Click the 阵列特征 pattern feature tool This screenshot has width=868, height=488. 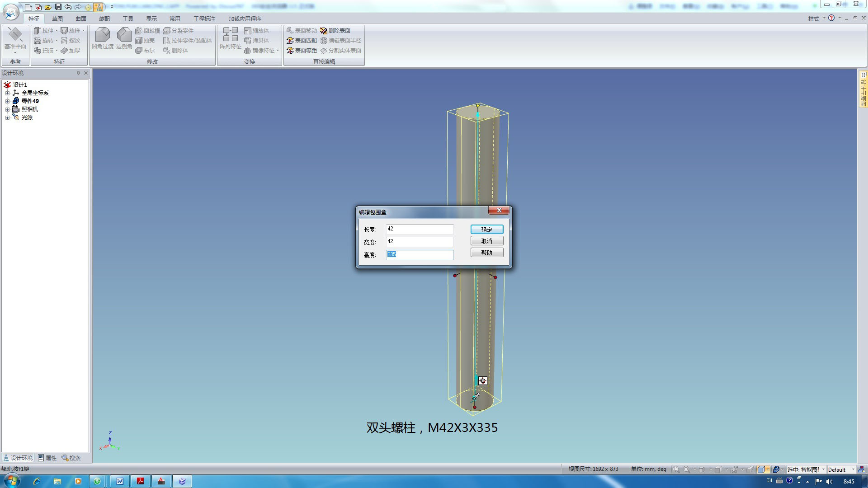coord(230,38)
